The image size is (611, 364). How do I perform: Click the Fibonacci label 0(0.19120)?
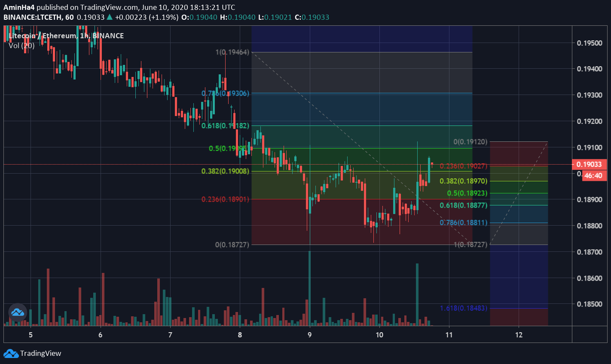click(x=470, y=141)
